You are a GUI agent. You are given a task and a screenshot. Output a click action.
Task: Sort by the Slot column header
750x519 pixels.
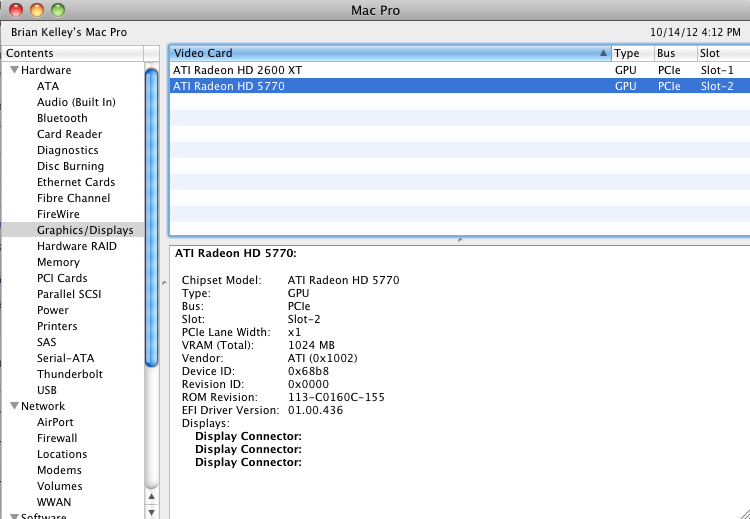[x=724, y=53]
